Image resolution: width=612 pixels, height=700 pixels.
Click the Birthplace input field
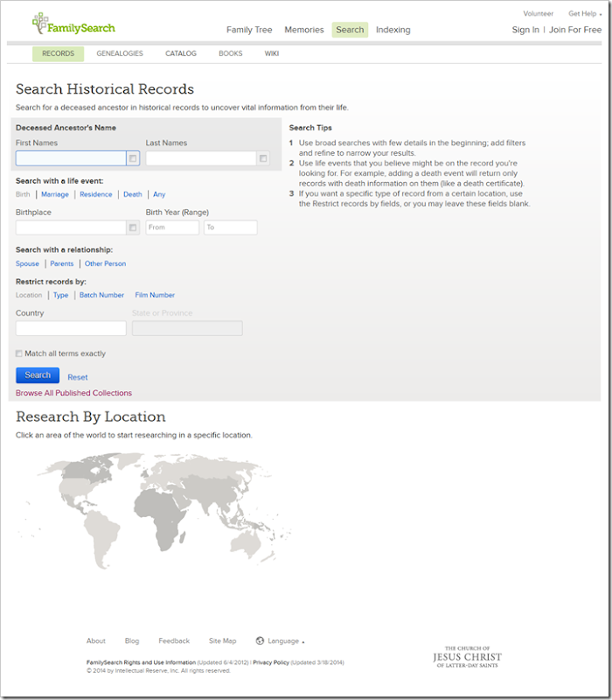pyautogui.click(x=71, y=227)
